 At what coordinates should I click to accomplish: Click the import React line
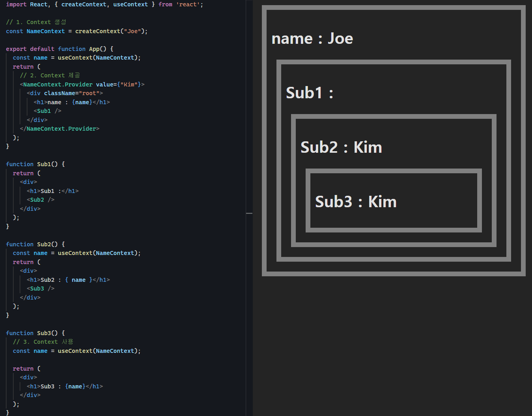point(105,4)
